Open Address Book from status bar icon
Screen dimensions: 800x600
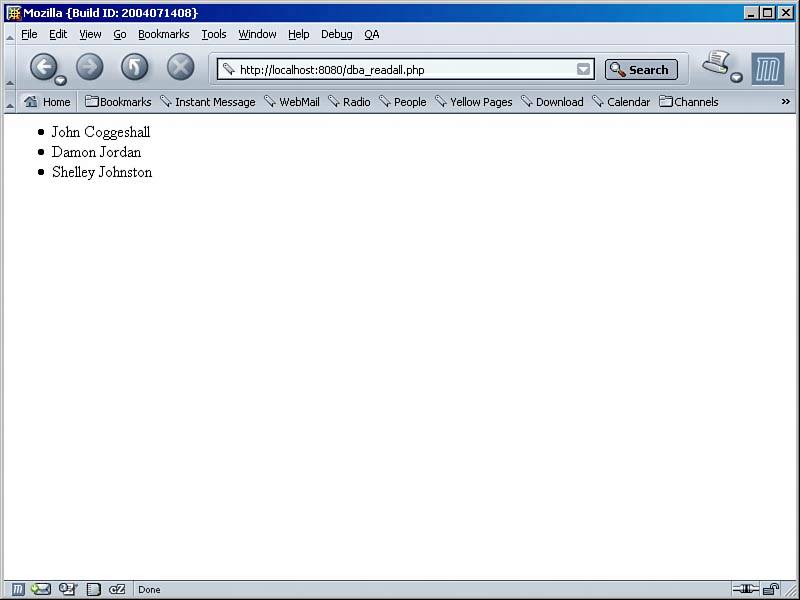click(93, 590)
